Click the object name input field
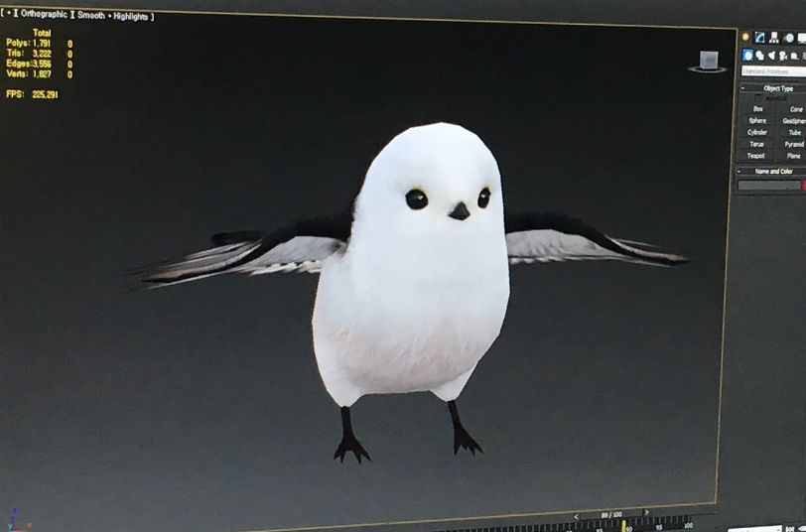Image resolution: width=806 pixels, height=532 pixels. [x=767, y=185]
